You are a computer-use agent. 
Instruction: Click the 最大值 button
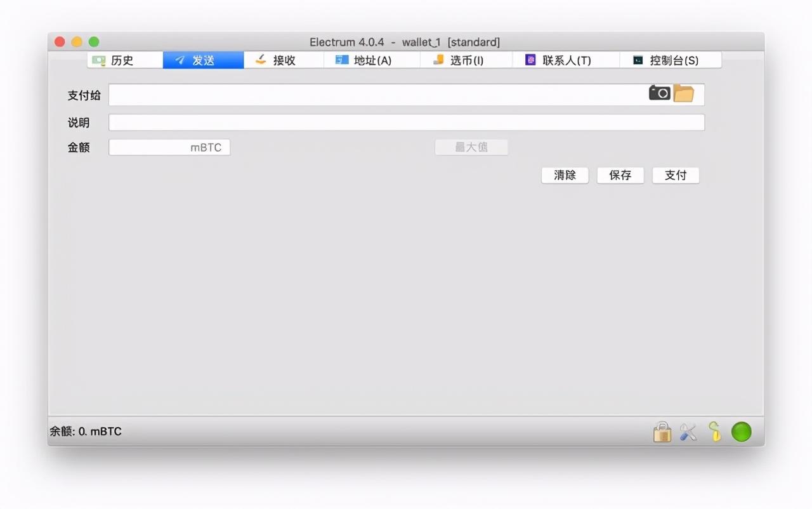click(471, 147)
